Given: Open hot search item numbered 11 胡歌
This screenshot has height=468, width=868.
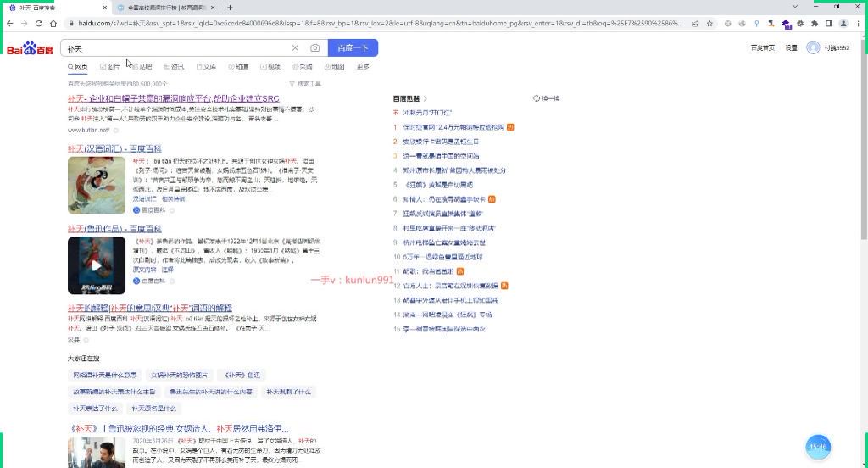Looking at the screenshot, I should tap(428, 271).
